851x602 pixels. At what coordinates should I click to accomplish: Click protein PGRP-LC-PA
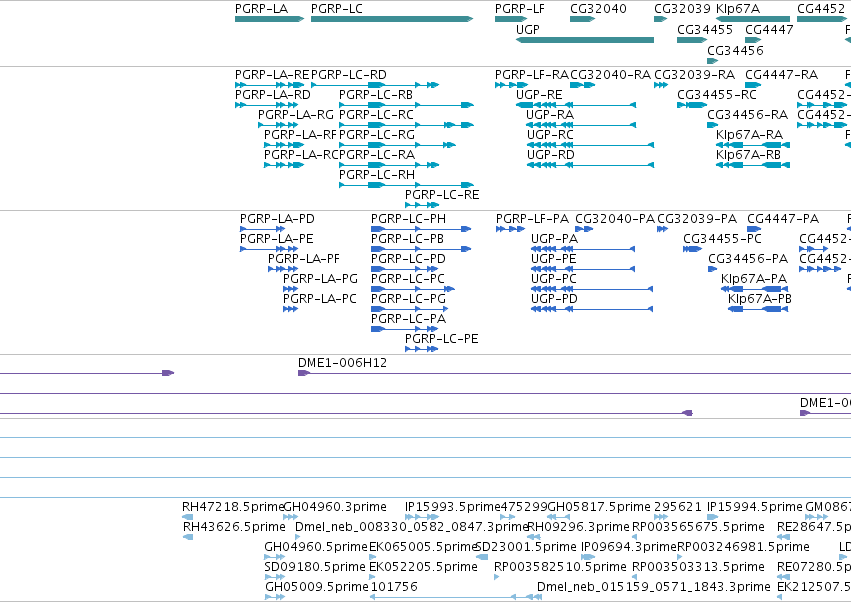point(405,329)
